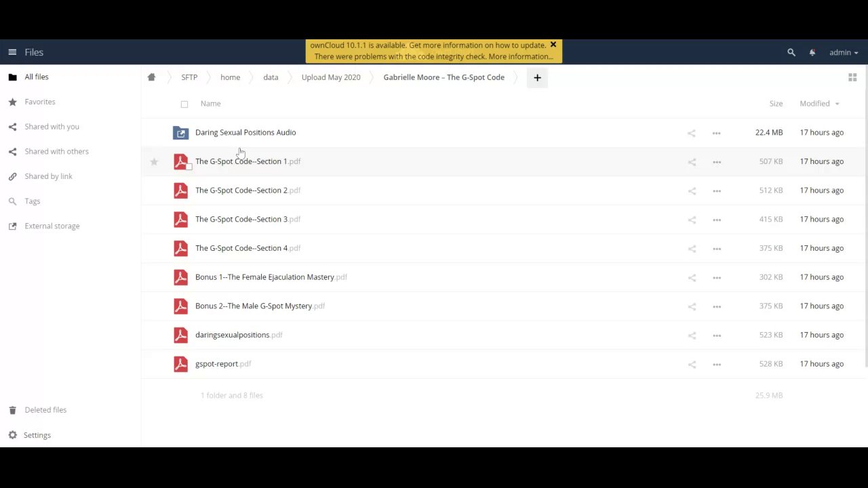Open The G-Spot Code--Section 3.pdf file name
This screenshot has height=488, width=868.
(248, 220)
